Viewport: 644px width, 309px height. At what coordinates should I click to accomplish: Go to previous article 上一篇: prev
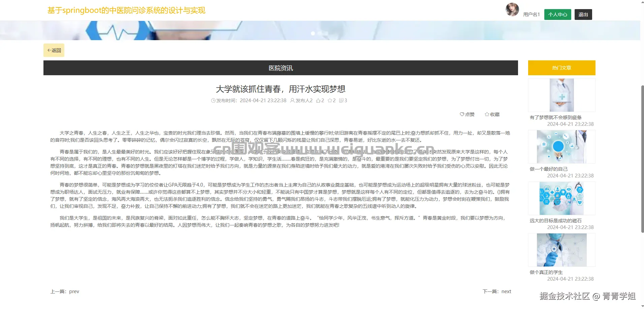[x=65, y=291]
